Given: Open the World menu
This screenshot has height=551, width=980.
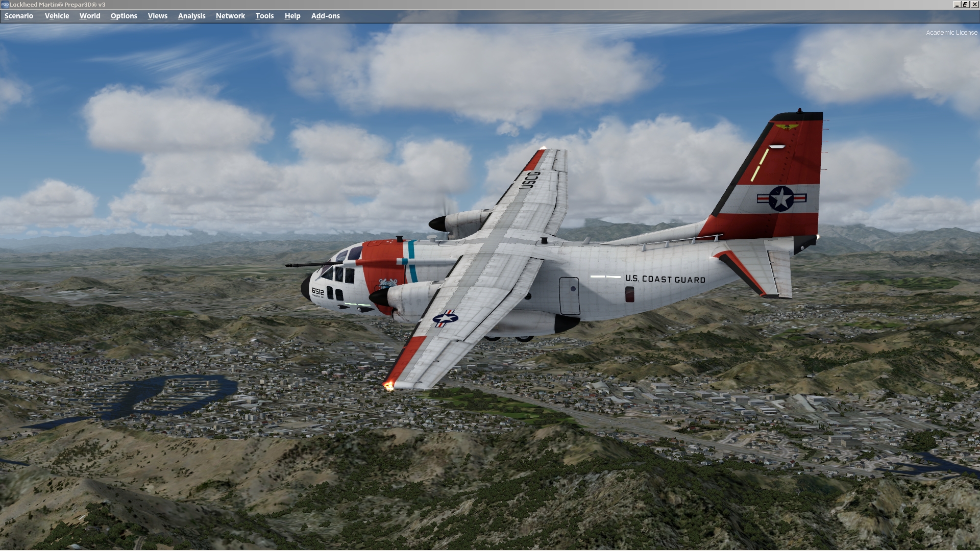Looking at the screenshot, I should pos(90,16).
